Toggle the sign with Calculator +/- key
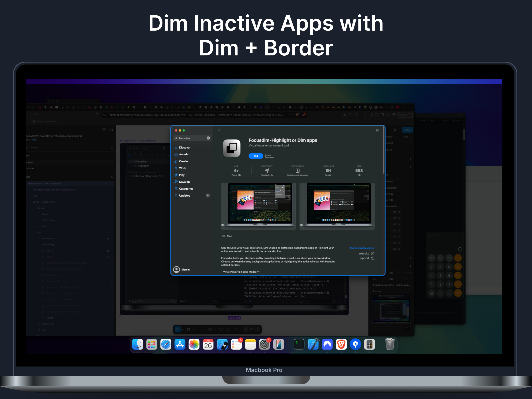 440,258
